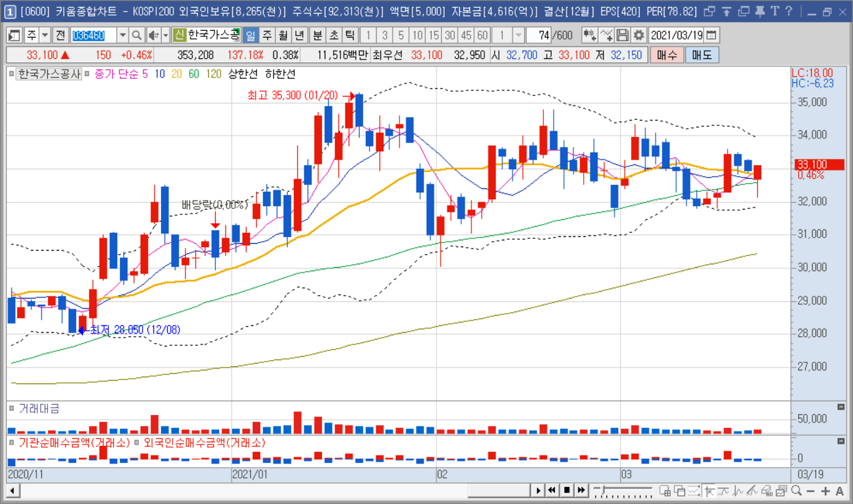Select the 월 monthly period toggle

click(282, 36)
